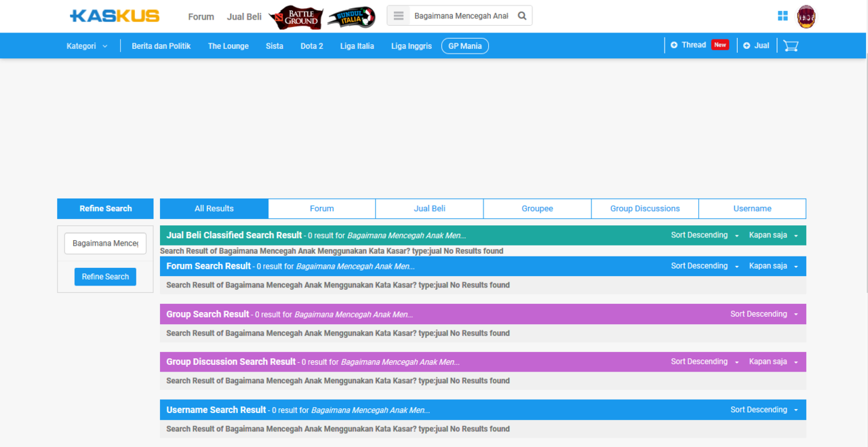Open the Sundul Italia banner icon
The image size is (868, 447).
[x=351, y=17]
